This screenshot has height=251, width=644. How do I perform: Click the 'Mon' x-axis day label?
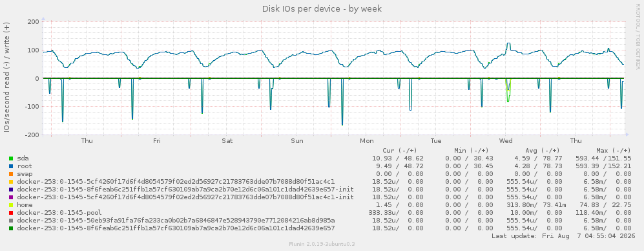click(367, 141)
